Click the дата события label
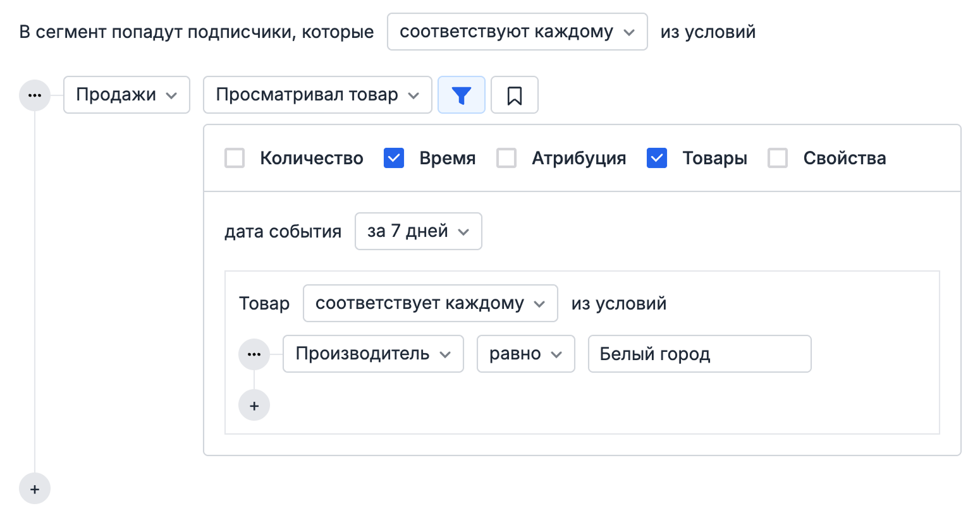 282,231
